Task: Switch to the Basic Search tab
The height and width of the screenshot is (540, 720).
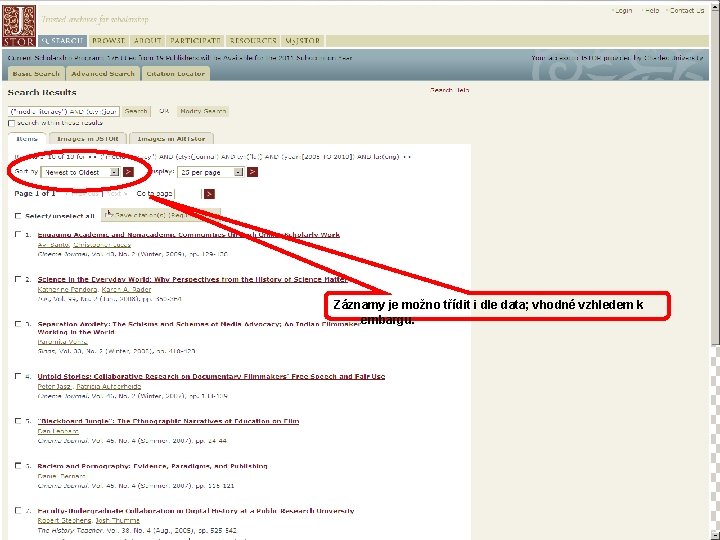Action: (x=36, y=73)
